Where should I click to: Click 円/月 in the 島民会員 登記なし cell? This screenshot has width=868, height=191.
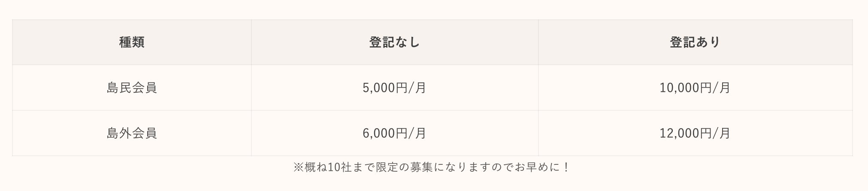411,88
